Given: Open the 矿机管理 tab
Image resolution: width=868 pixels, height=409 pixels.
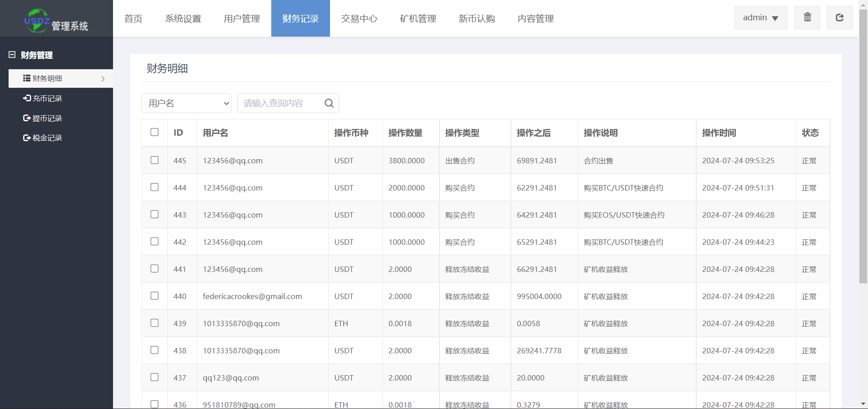Looking at the screenshot, I should pos(418,19).
